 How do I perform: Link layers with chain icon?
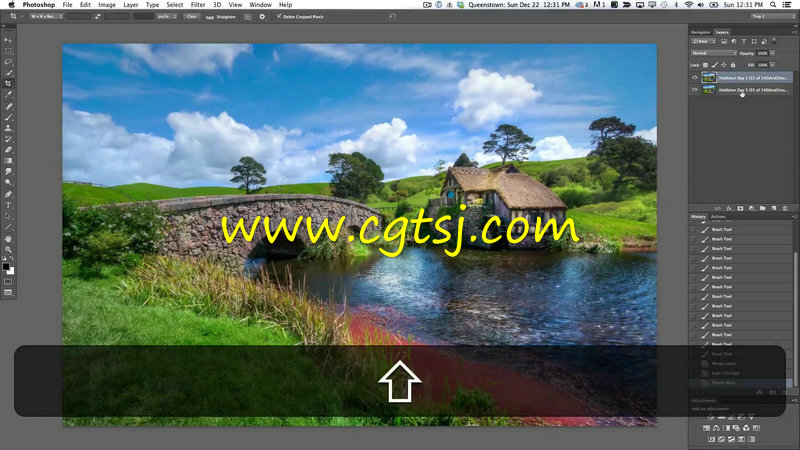(718, 208)
